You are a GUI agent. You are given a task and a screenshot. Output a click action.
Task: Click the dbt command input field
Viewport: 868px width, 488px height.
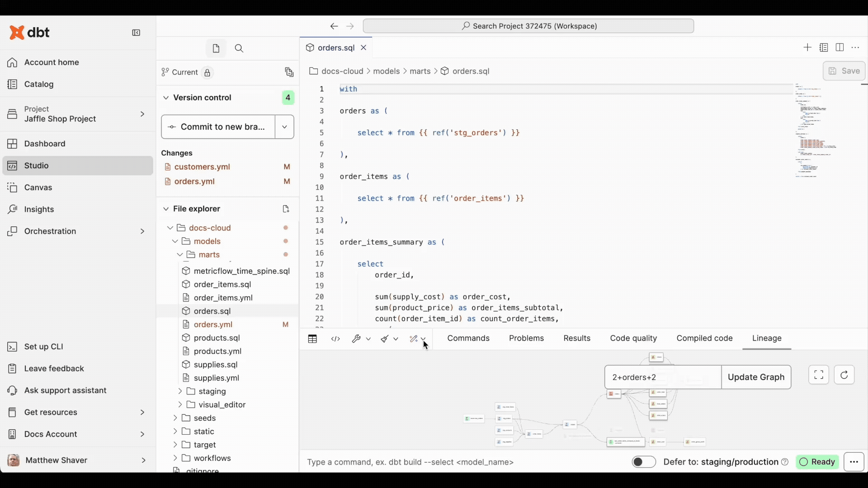tap(452, 462)
